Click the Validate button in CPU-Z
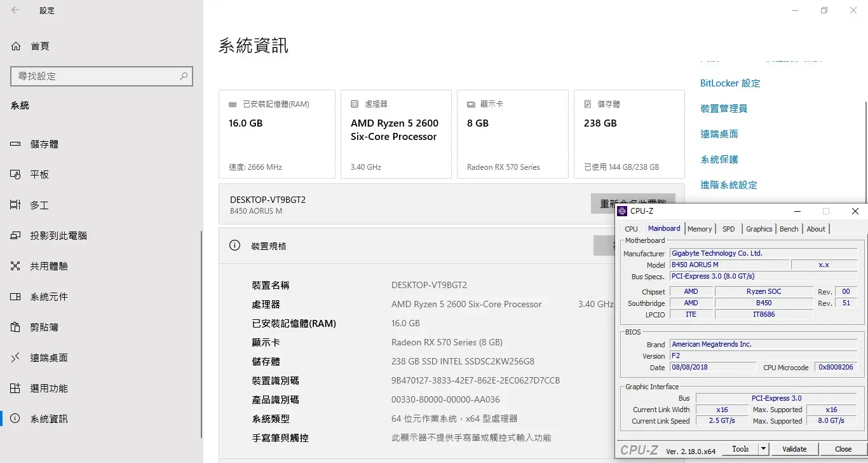The height and width of the screenshot is (463, 868). pos(794,449)
